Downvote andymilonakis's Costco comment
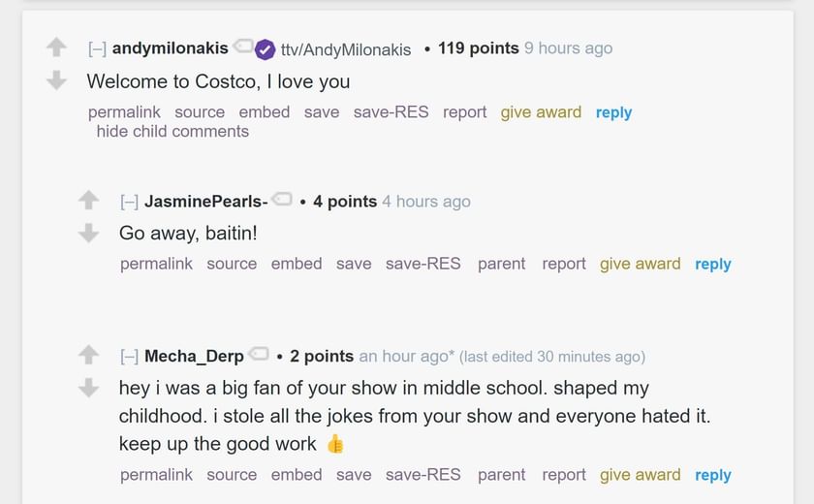This screenshot has height=504, width=814. point(57,80)
